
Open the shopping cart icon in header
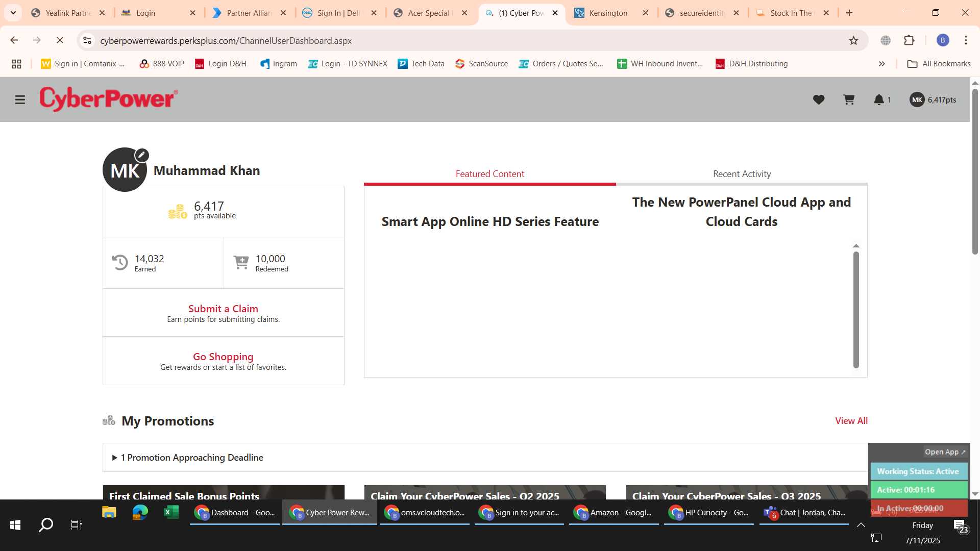point(849,100)
